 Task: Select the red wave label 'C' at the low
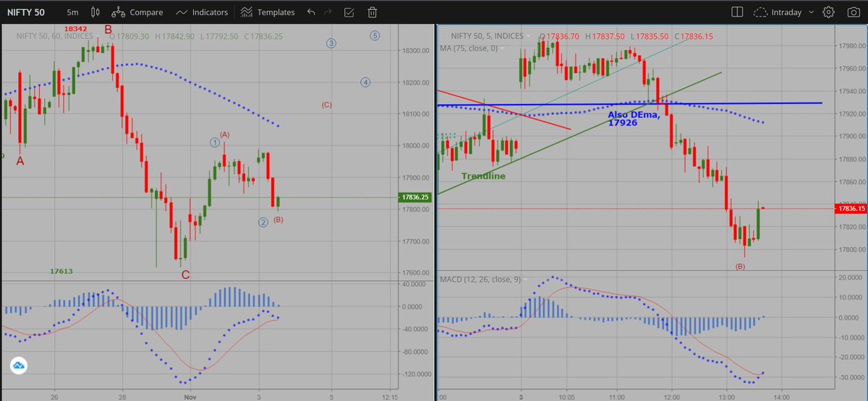click(x=186, y=275)
